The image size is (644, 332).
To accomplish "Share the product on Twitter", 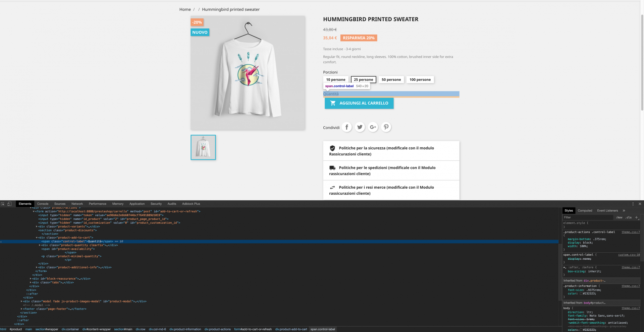I will 360,127.
